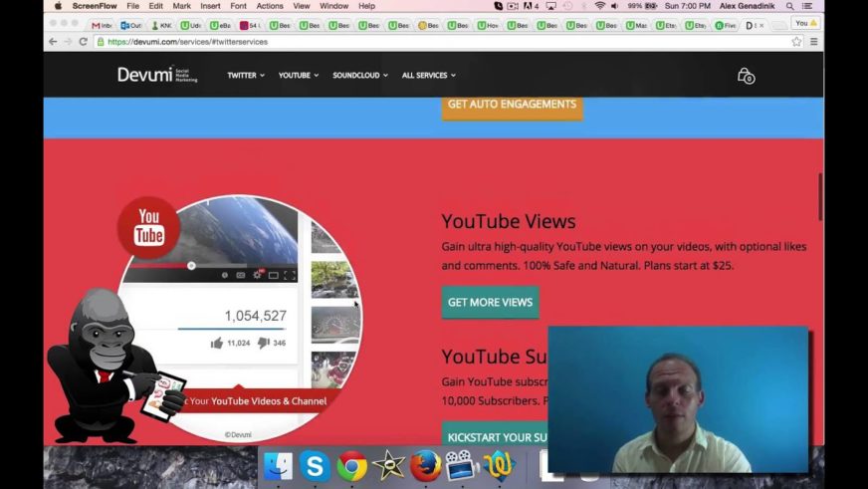
Task: Open Finder from the Dock
Action: pyautogui.click(x=278, y=465)
